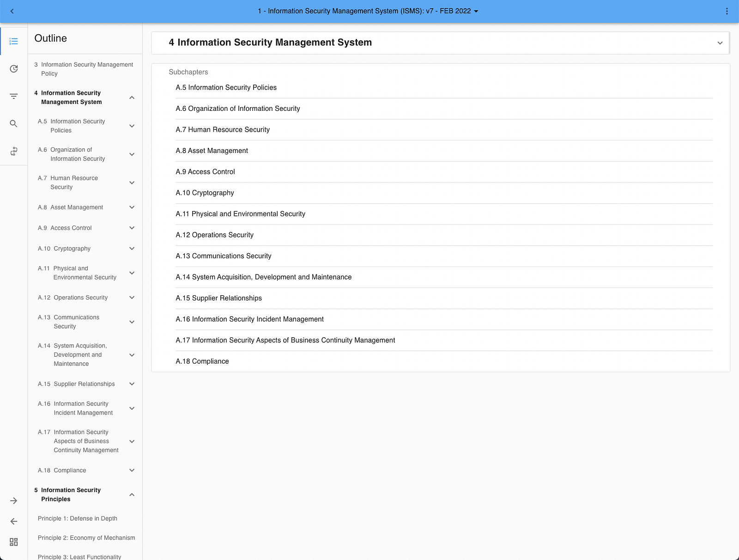The width and height of the screenshot is (739, 560).
Task: Expand A.6 Organization of Information Security in outline
Action: pos(132,154)
